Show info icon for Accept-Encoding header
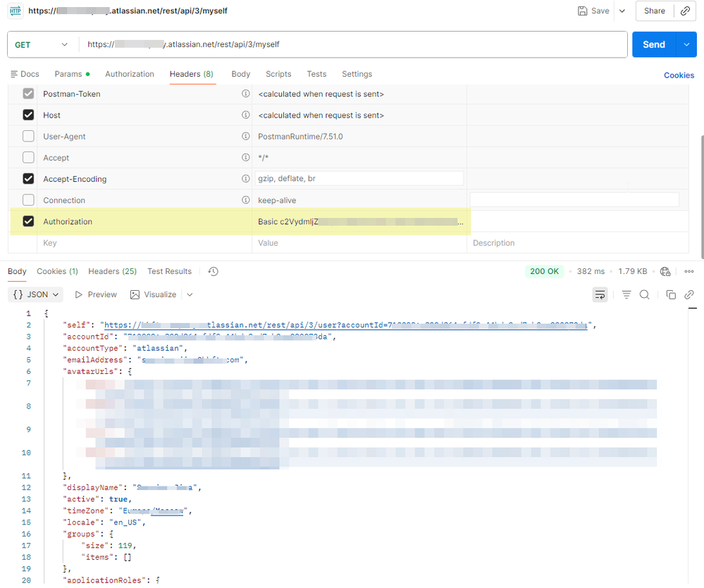Image resolution: width=704 pixels, height=588 pixels. pyautogui.click(x=246, y=178)
